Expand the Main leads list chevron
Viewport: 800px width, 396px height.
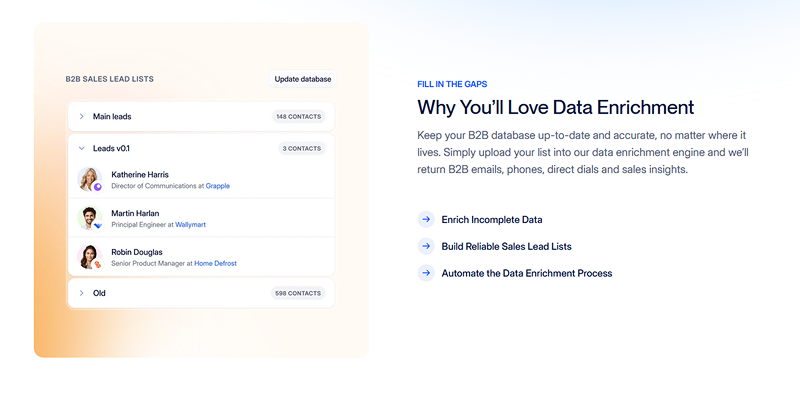(81, 116)
